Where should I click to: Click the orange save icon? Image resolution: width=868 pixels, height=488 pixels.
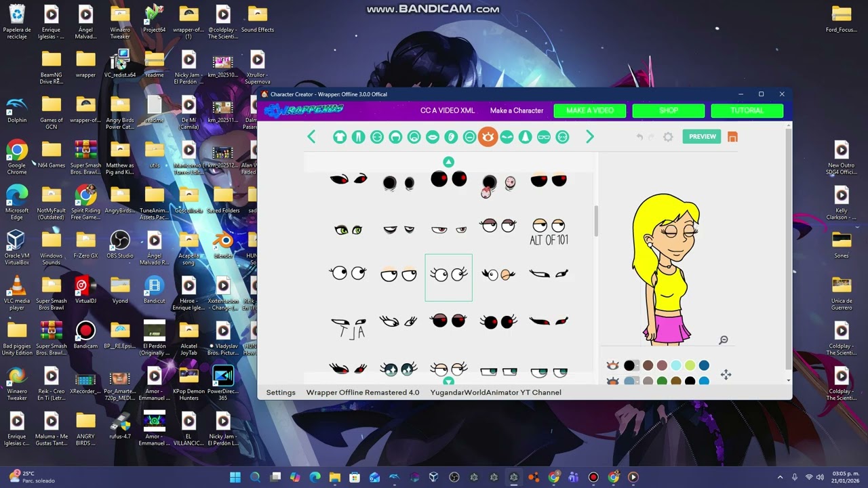pyautogui.click(x=732, y=137)
